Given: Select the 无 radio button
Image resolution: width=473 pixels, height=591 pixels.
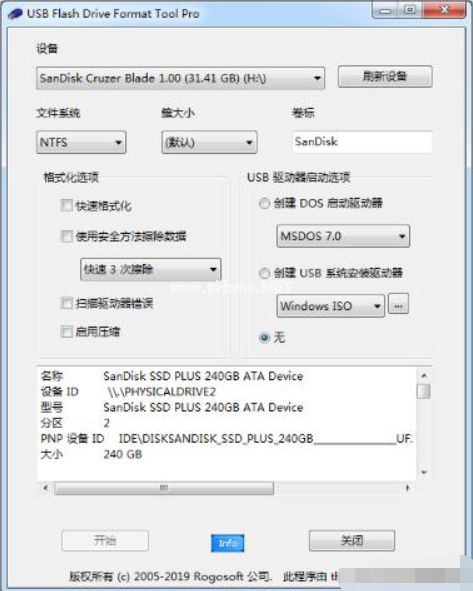Looking at the screenshot, I should coord(265,337).
